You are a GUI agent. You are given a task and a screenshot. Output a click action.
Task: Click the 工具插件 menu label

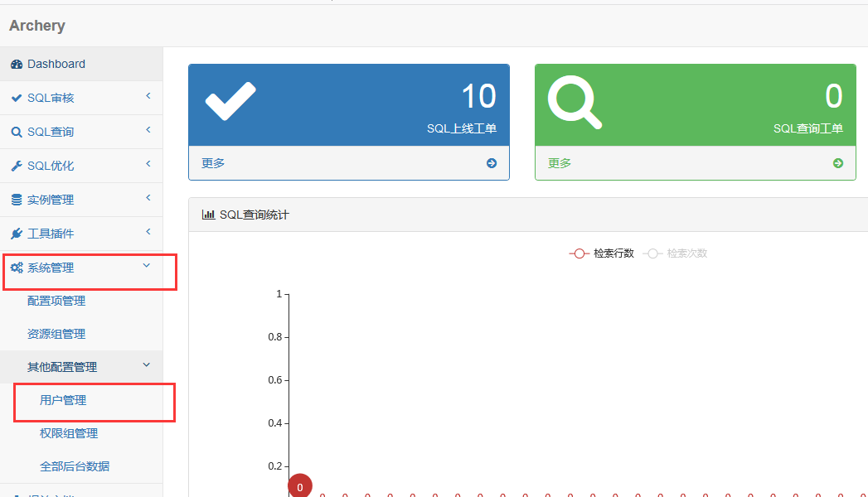[51, 234]
